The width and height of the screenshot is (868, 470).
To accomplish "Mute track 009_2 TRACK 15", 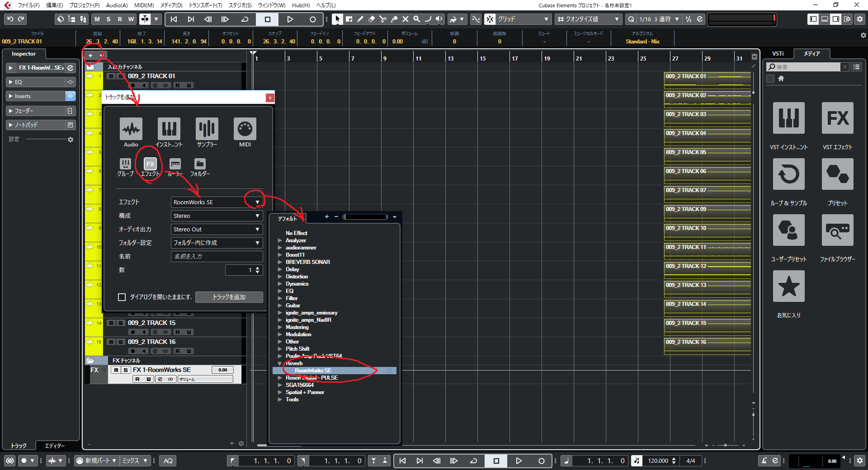I will tap(111, 323).
